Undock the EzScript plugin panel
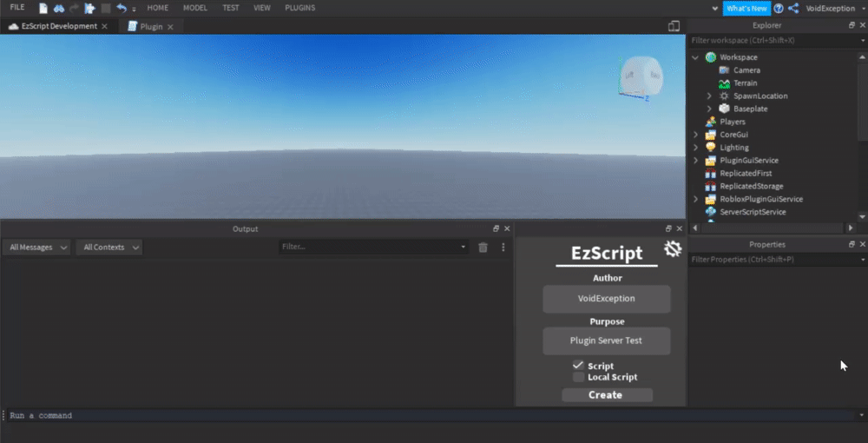The image size is (868, 443). click(668, 228)
